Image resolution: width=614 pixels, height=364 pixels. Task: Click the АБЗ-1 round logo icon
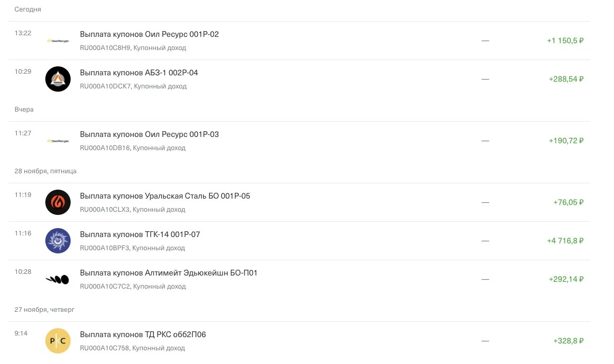click(58, 79)
